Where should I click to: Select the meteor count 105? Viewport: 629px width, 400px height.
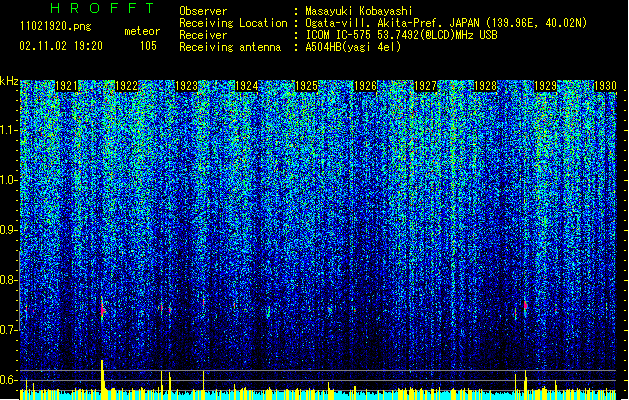pos(148,46)
